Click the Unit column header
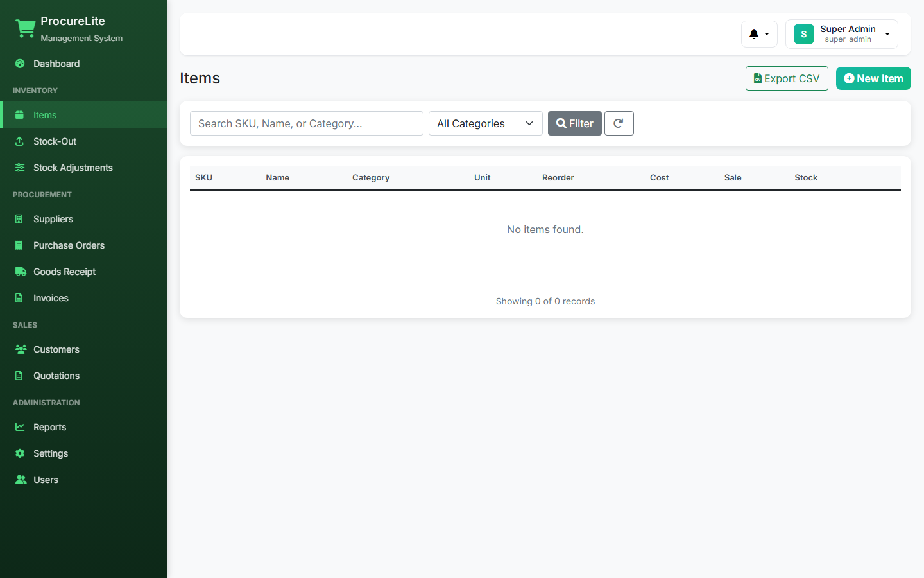Viewport: 924px width, 578px height. (483, 178)
